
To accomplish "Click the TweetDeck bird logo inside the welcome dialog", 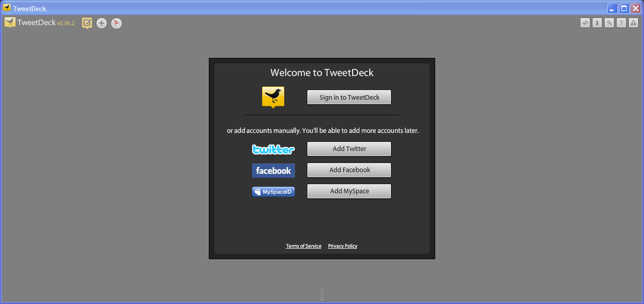I will (273, 97).
